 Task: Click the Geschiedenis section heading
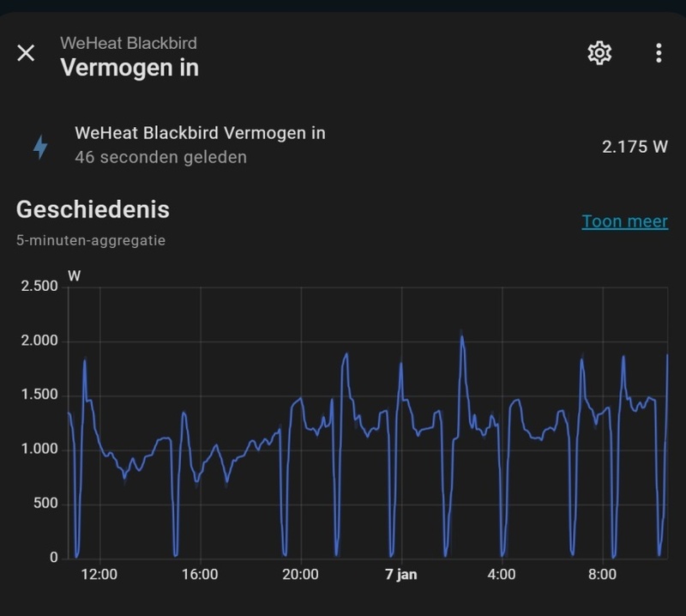93,210
